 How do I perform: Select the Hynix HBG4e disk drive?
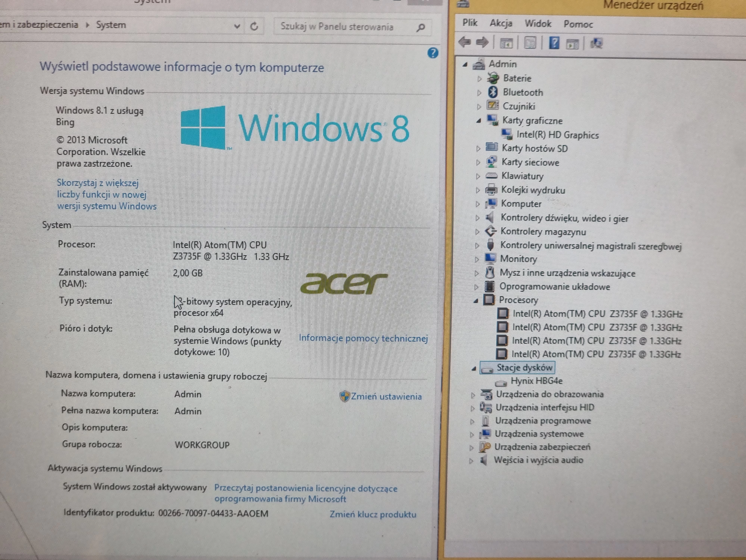tap(536, 381)
